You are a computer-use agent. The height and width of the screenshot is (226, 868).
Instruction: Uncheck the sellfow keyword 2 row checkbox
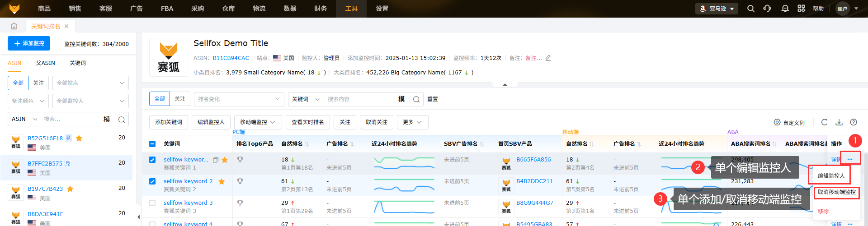[x=152, y=181]
